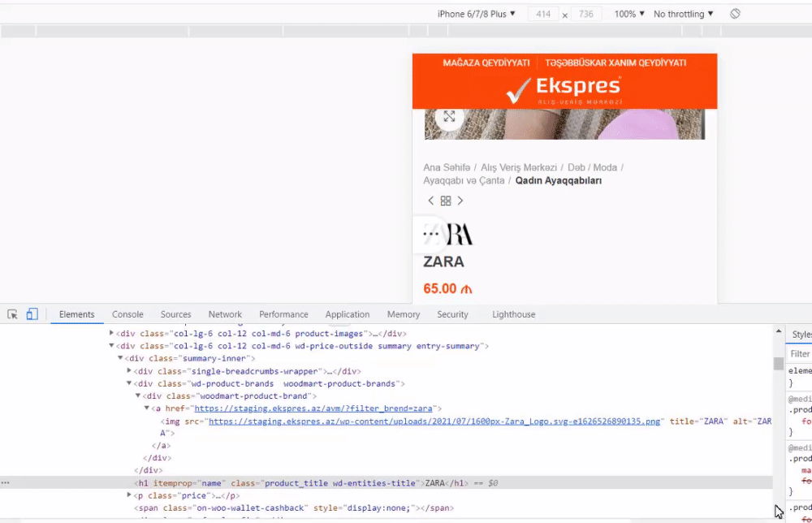Switch to the Console tab
This screenshot has width=812, height=523.
click(127, 314)
